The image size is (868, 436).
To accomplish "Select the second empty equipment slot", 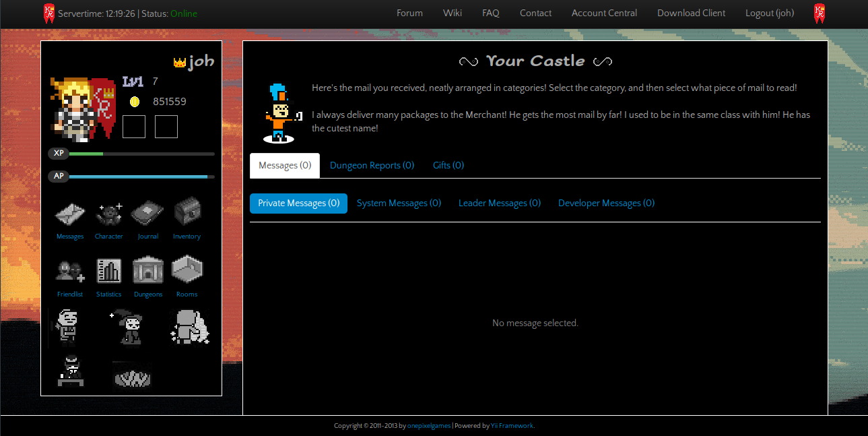I will (x=166, y=127).
